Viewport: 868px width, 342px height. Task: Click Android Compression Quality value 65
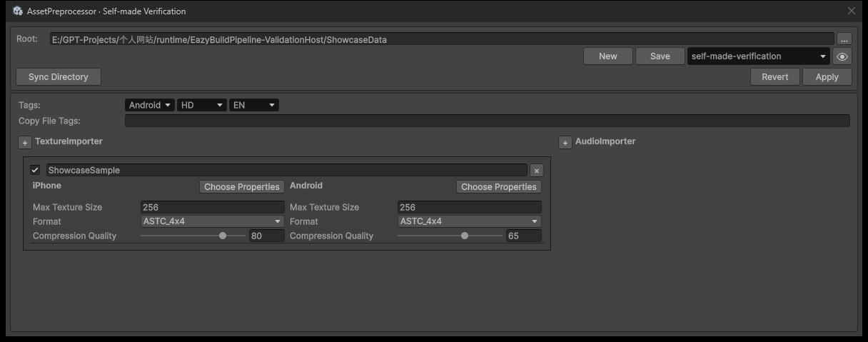click(x=523, y=236)
